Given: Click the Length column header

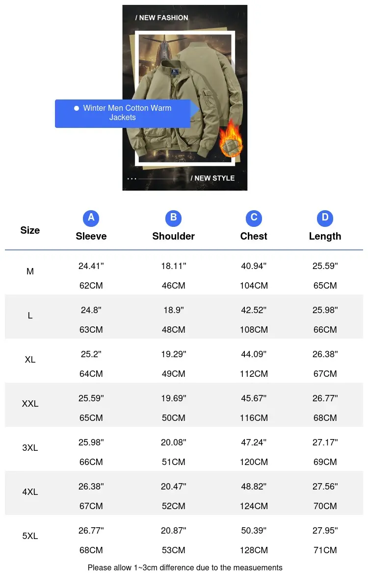Looking at the screenshot, I should [x=325, y=236].
